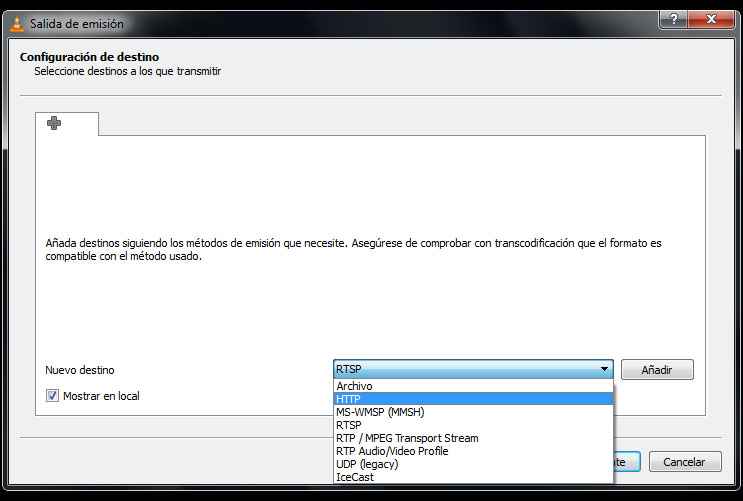
Task: Choose HTTP from the destination list
Action: tap(473, 399)
